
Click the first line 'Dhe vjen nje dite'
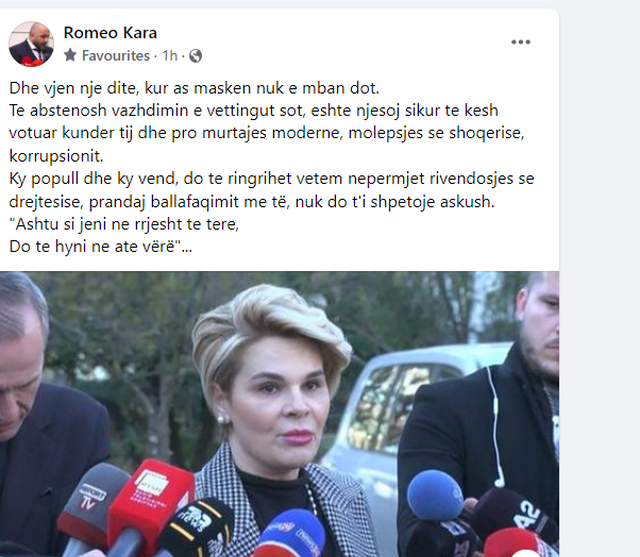(x=194, y=88)
